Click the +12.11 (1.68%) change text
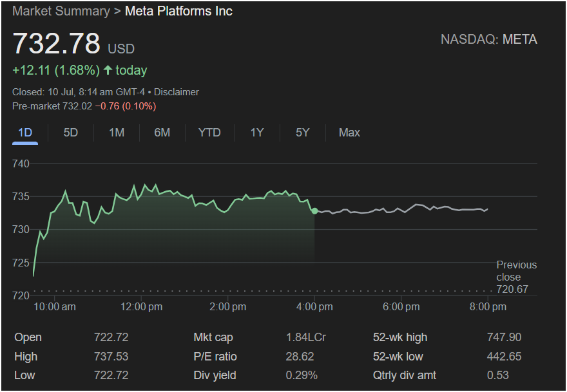Image resolution: width=567 pixels, height=392 pixels. (56, 70)
